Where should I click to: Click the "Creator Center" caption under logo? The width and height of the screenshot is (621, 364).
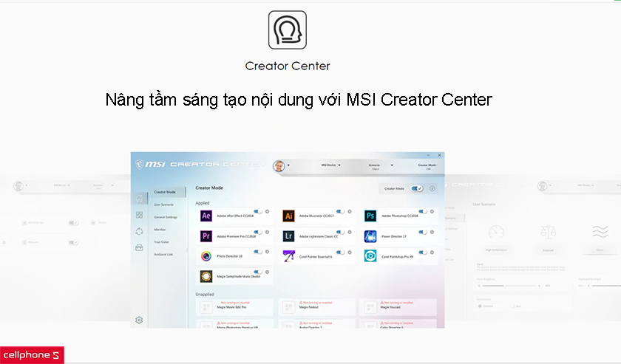[288, 66]
